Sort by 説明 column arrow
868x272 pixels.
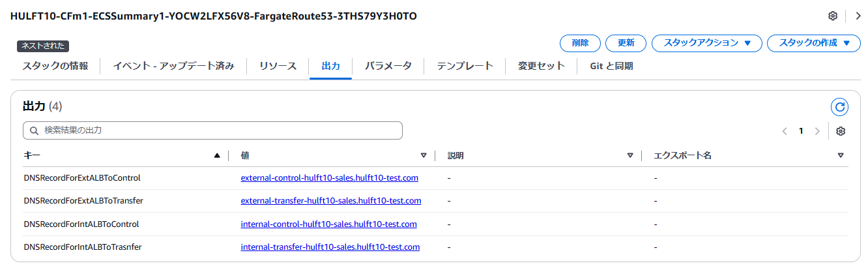pos(630,155)
